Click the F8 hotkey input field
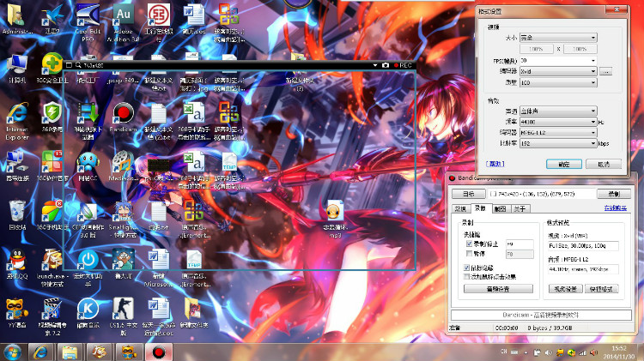Viewport: 644px width, 361px height. point(519,255)
